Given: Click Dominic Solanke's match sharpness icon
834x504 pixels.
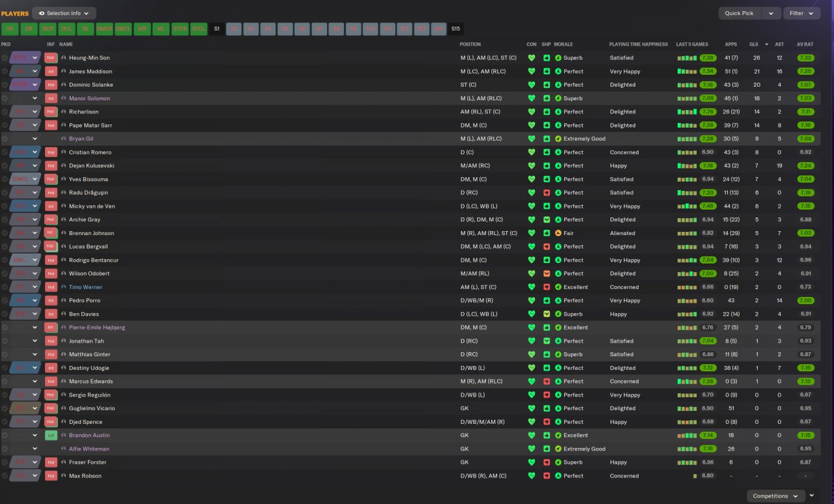Looking at the screenshot, I should coord(546,85).
